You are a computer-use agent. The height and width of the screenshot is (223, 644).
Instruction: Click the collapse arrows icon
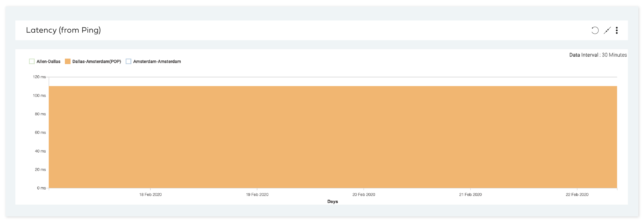607,30
